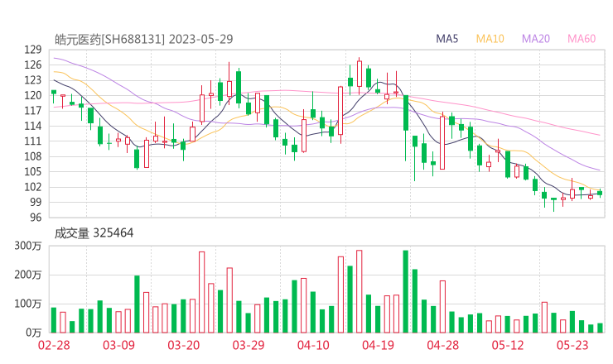This screenshot has height=364, width=613.
Task: Click the 111 price axis label
Action: point(33,141)
